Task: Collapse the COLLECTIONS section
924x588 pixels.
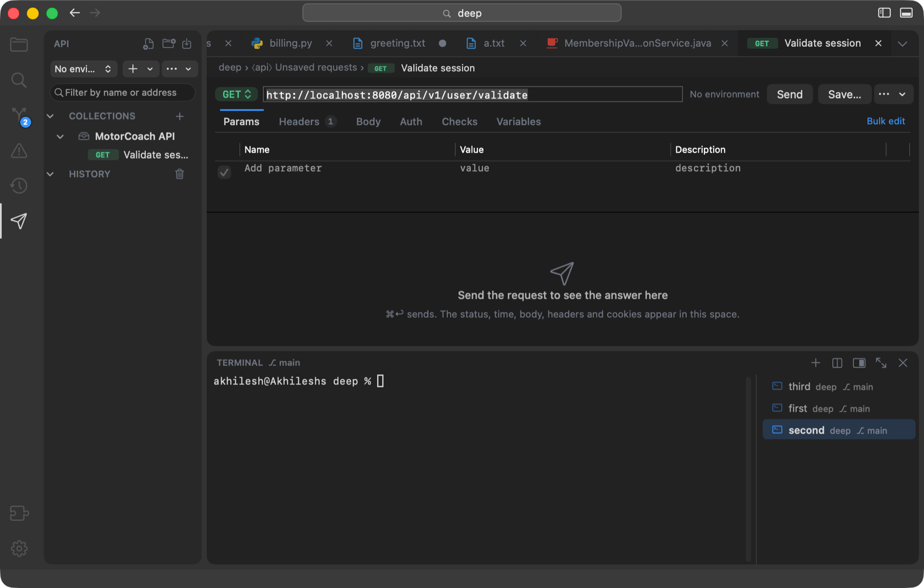Action: 50,116
